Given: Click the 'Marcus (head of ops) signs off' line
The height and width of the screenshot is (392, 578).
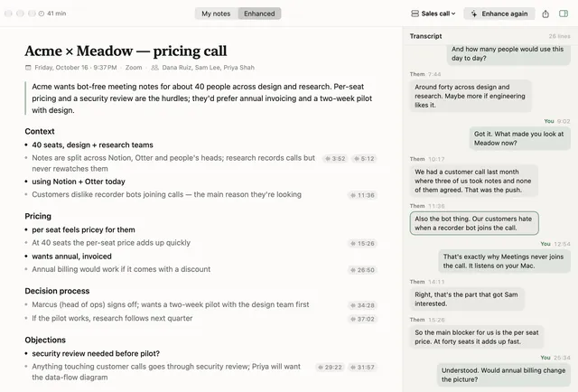Looking at the screenshot, I should click(x=171, y=304).
